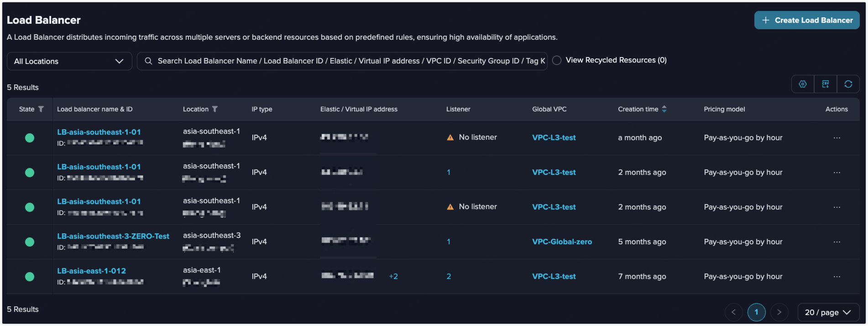The image size is (868, 326).
Task: Click the Location column filter icon
Action: pyautogui.click(x=215, y=109)
